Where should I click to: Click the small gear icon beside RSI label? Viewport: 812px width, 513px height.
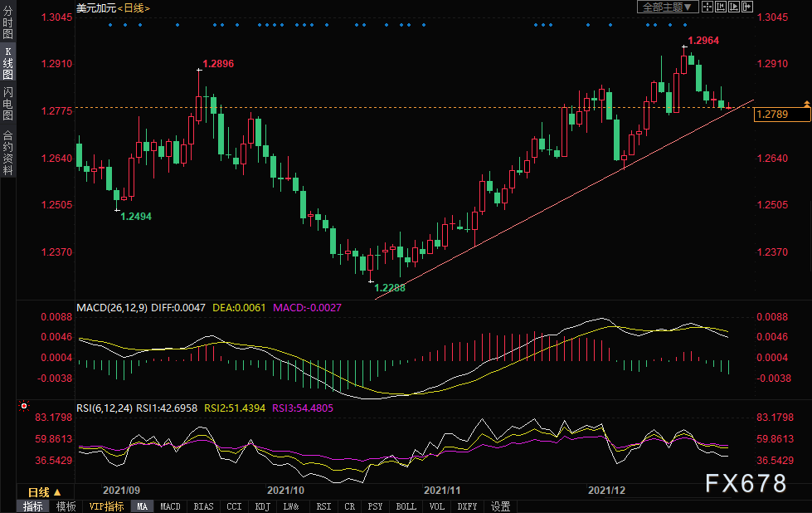tap(23, 407)
